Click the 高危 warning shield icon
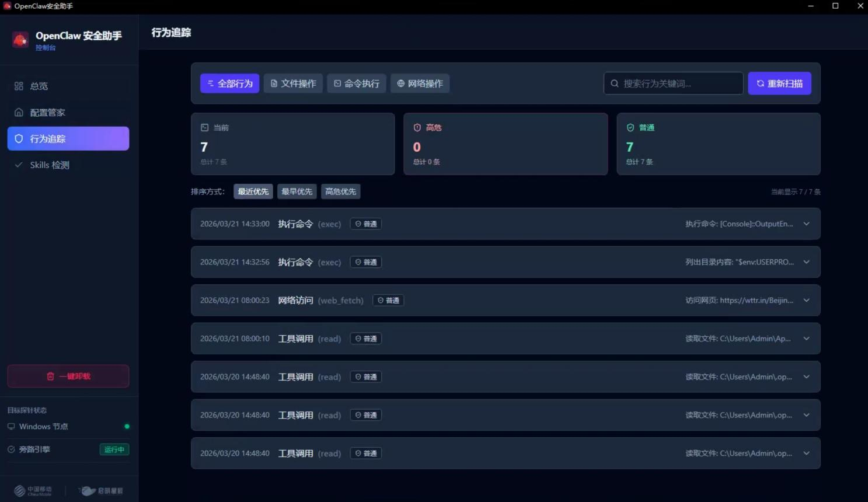The width and height of the screenshot is (868, 502). [417, 128]
